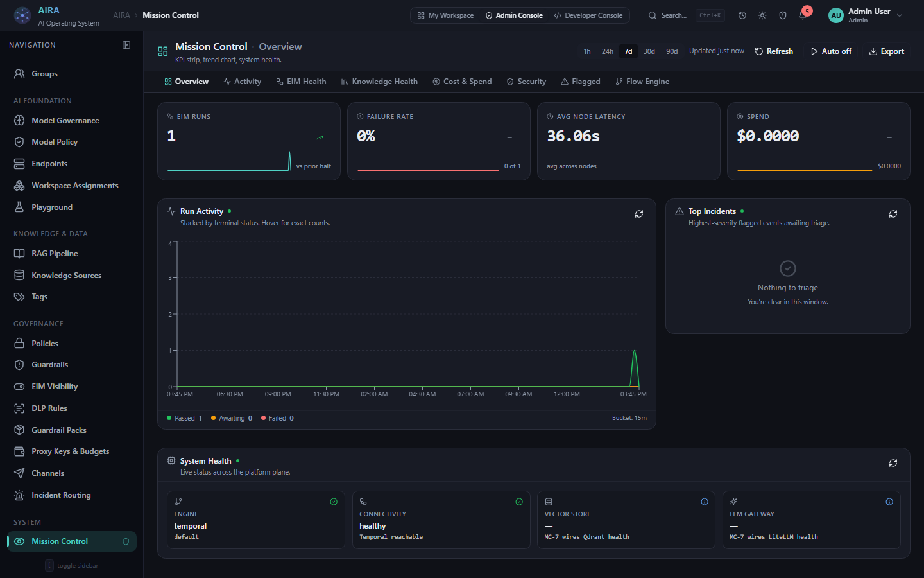Open the history clock icon in top bar
This screenshot has height=578, width=924.
coord(742,15)
